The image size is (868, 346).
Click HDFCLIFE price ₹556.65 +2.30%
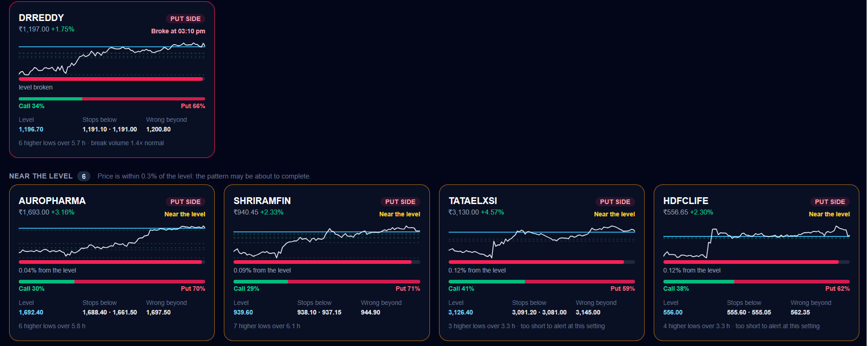pos(688,212)
